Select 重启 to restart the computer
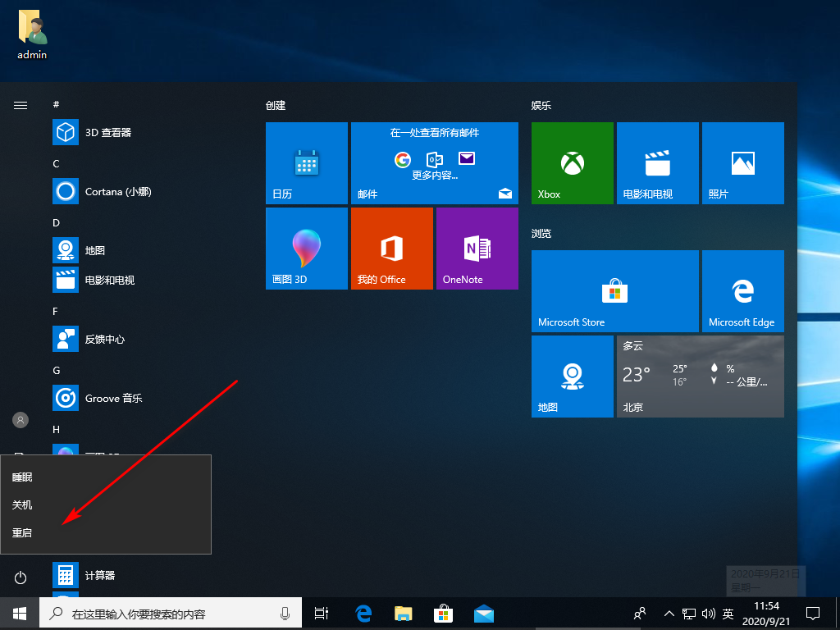840x630 pixels. tap(22, 532)
